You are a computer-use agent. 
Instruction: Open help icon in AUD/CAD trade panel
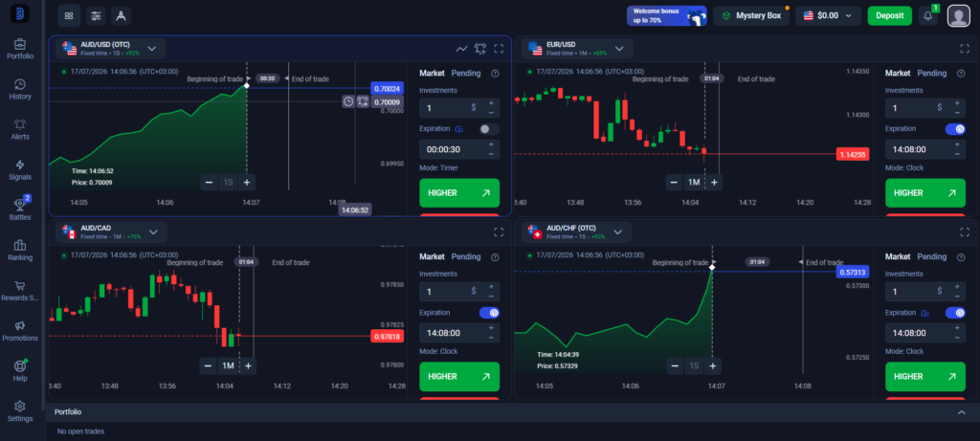pos(495,256)
